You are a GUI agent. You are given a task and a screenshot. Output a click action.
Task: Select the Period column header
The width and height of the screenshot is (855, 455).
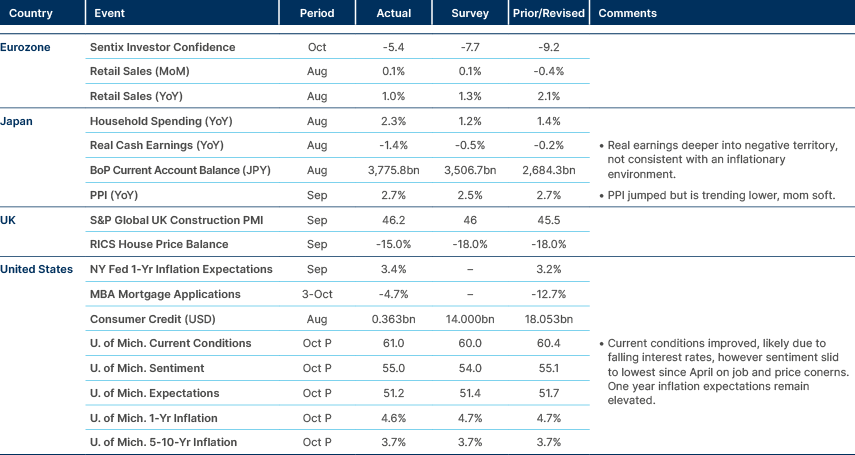(x=316, y=14)
